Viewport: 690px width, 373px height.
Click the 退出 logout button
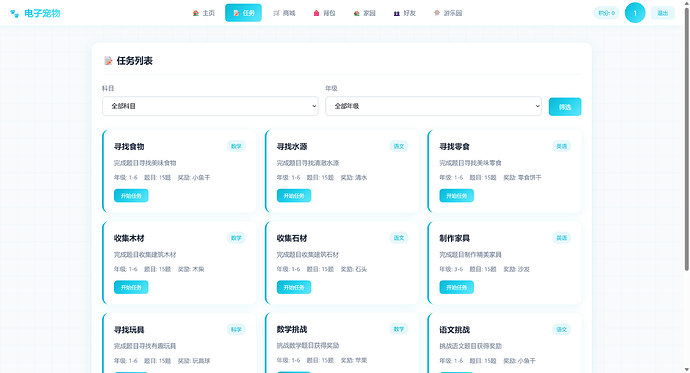(x=663, y=13)
